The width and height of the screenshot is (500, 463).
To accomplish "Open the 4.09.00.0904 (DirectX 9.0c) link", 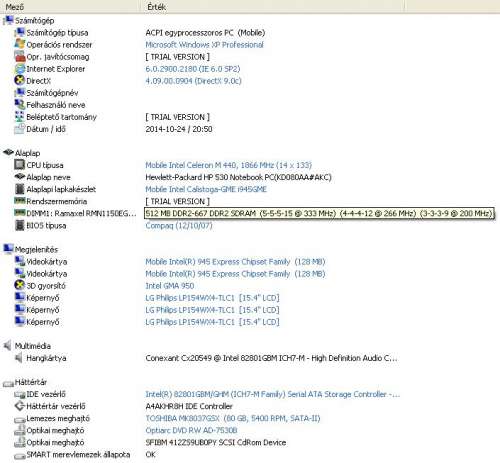I will pos(193,81).
